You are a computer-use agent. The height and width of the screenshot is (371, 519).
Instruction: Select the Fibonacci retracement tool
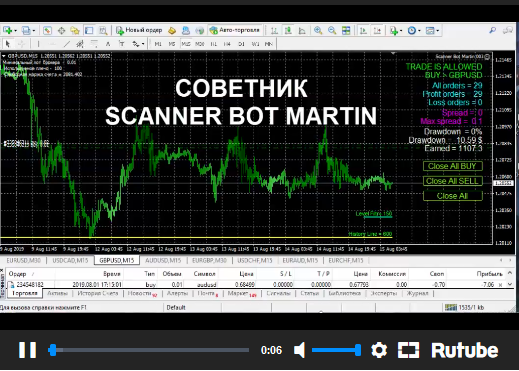click(x=94, y=44)
